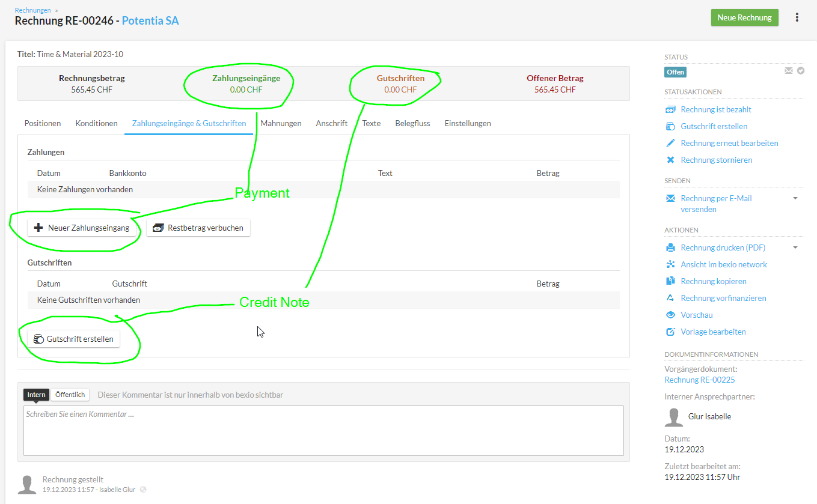Image resolution: width=817 pixels, height=504 pixels.
Task: Open the Mahnungen tab
Action: [281, 123]
